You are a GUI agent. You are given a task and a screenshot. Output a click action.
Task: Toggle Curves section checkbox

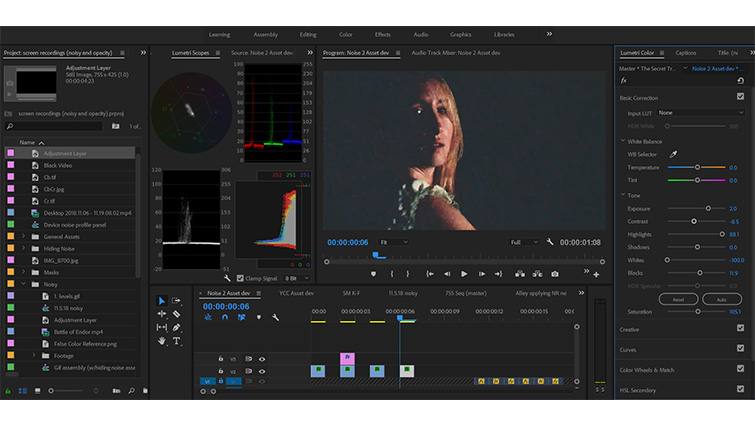tap(741, 348)
